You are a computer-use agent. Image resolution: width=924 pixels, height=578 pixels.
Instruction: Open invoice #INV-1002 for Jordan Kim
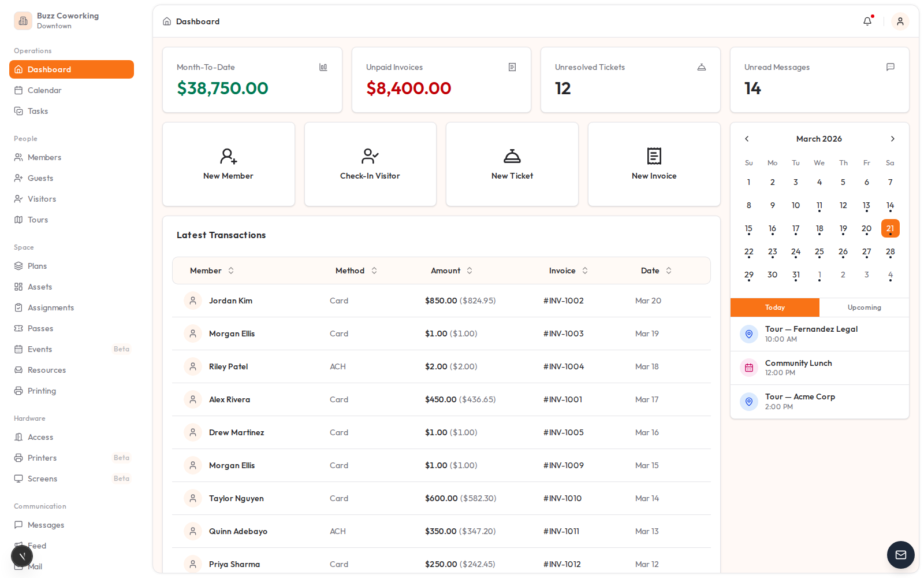563,301
